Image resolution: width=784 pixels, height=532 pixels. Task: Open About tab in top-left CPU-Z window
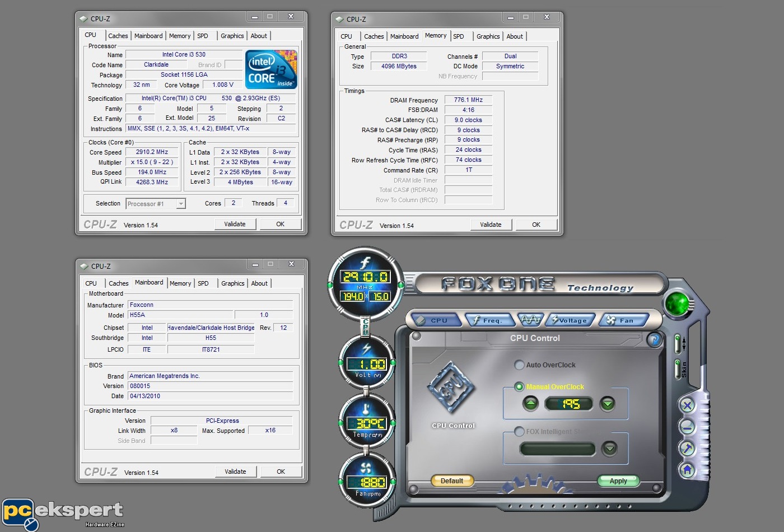(259, 36)
